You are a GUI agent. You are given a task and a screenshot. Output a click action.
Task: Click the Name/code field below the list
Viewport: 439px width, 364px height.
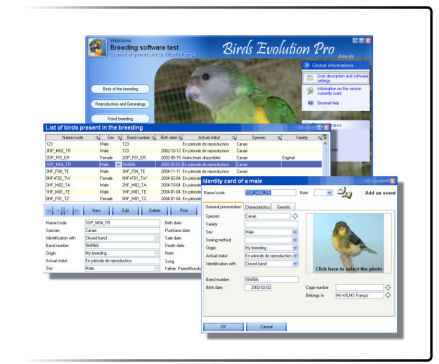122,223
